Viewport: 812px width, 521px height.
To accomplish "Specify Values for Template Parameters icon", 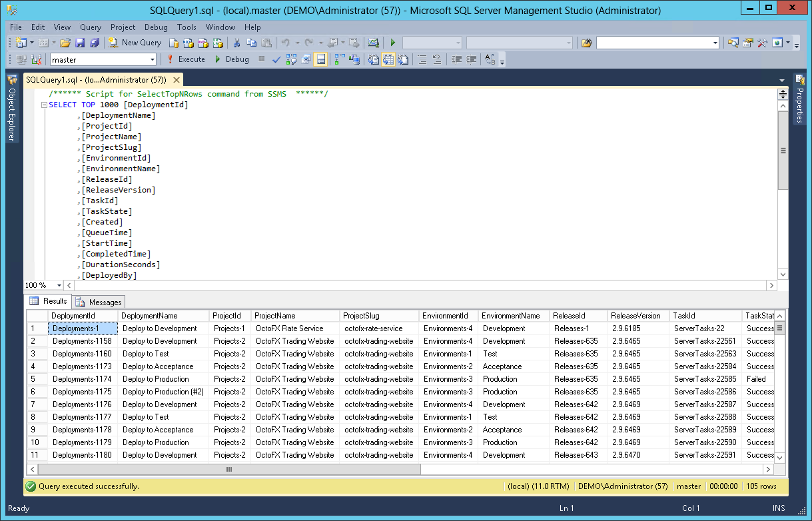I will pos(490,59).
